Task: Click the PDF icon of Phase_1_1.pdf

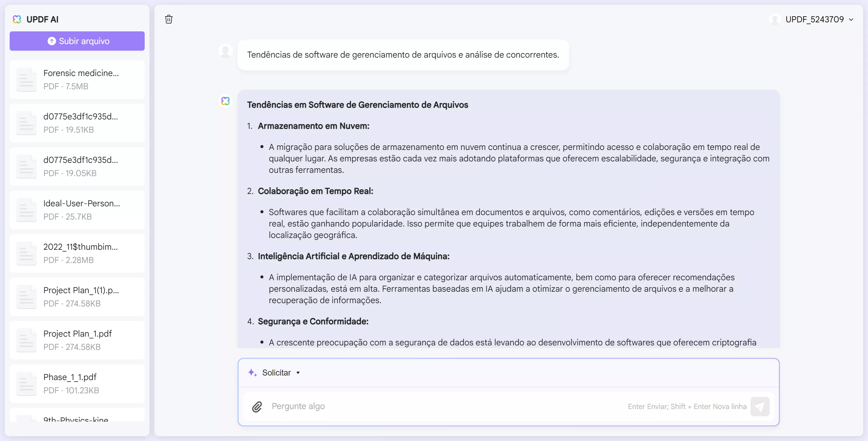Action: pos(26,383)
